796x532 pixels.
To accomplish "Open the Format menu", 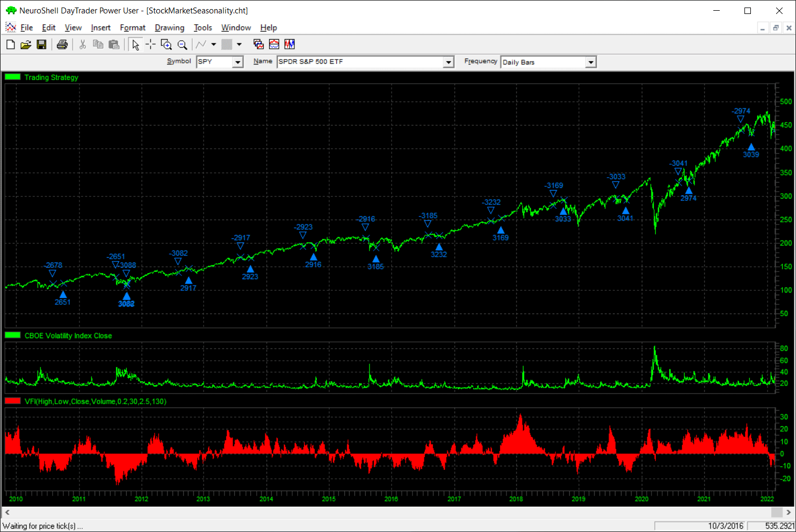I will click(133, 28).
